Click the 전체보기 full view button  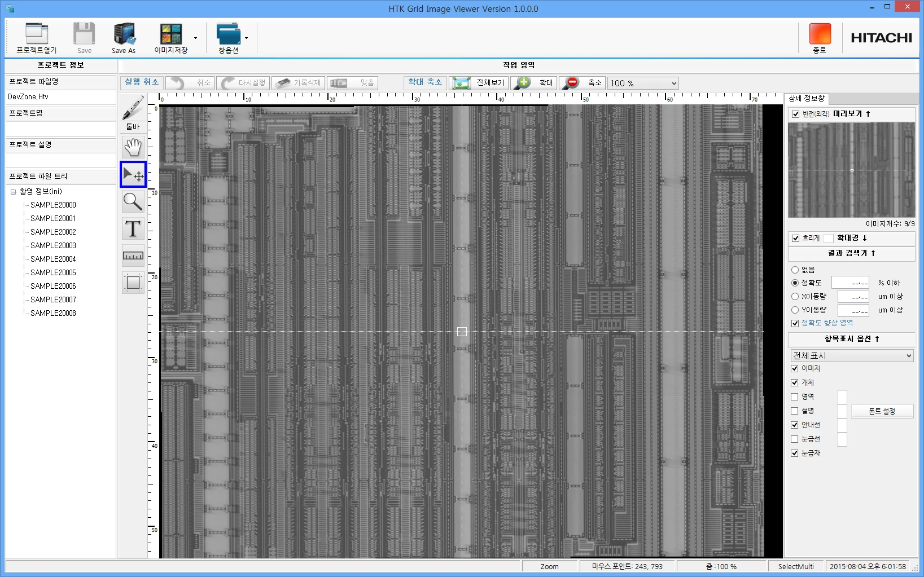click(x=479, y=83)
